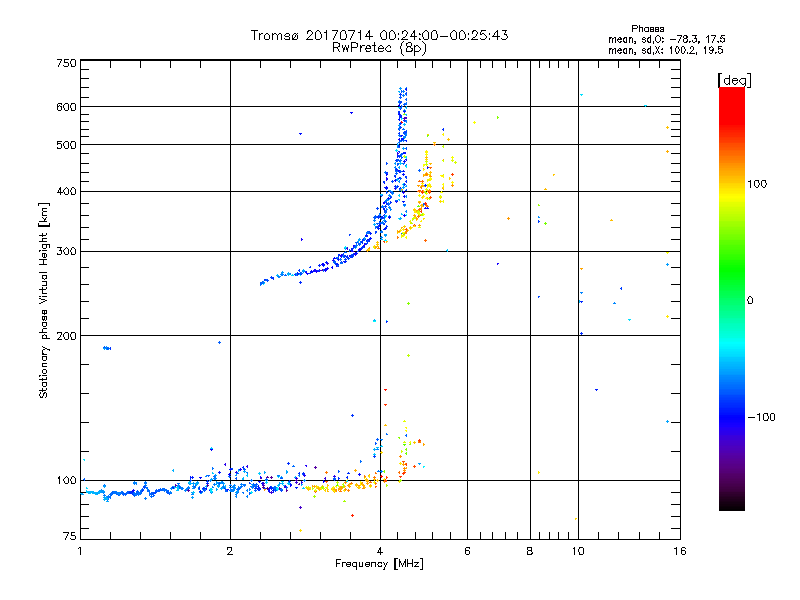Click the 'Frequency [MHz]' x-axis label
Screen dimensions: 800x600
379,564
